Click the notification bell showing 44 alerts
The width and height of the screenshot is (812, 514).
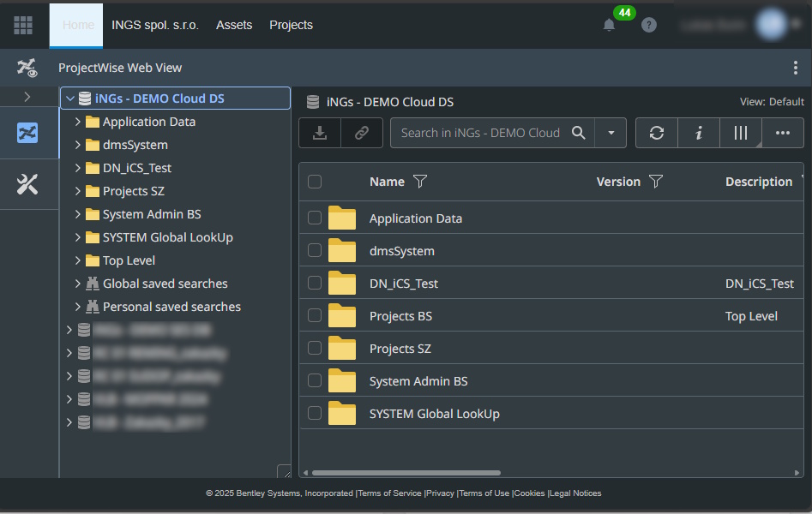[609, 25]
